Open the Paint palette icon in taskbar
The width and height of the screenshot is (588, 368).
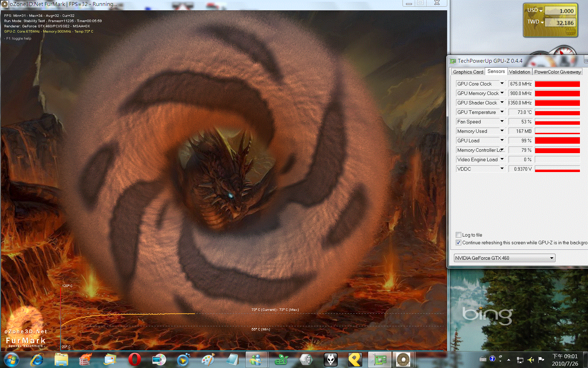tap(208, 360)
